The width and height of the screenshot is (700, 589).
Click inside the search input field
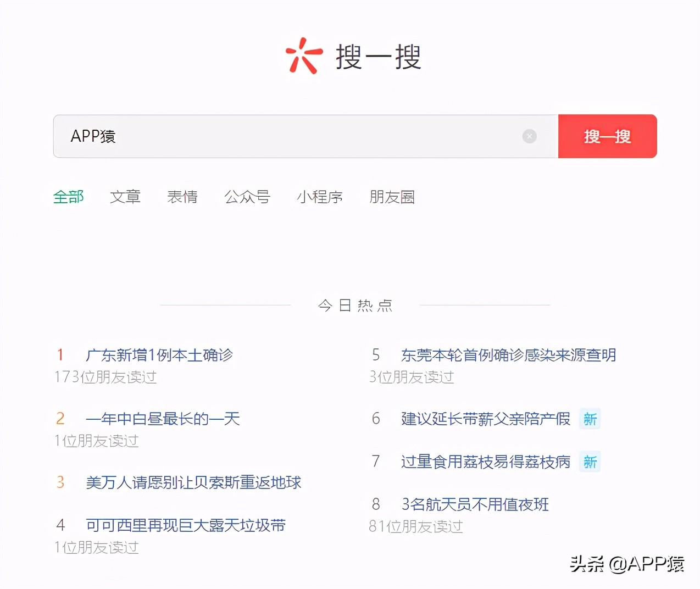(275, 136)
